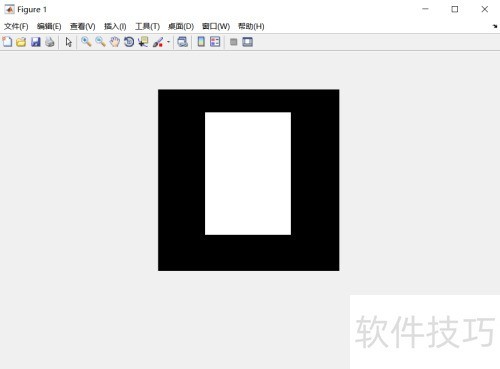Open the 帮助(H) menu
The image size is (500, 369).
tap(251, 26)
